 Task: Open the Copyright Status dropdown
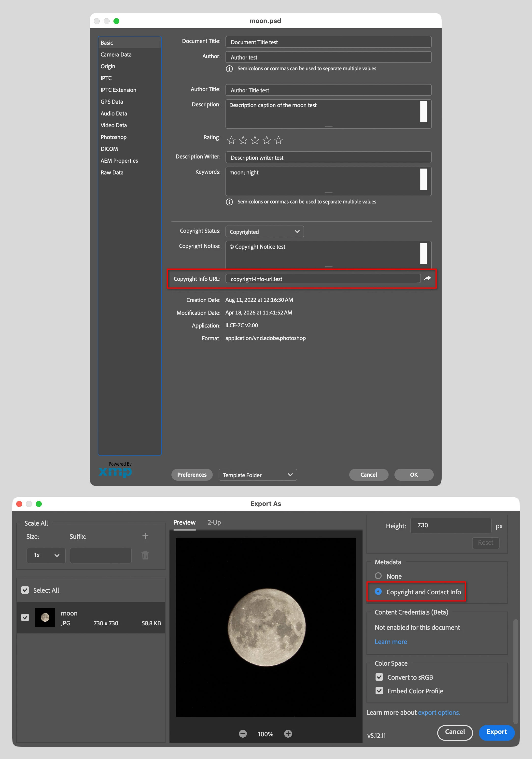(x=264, y=231)
